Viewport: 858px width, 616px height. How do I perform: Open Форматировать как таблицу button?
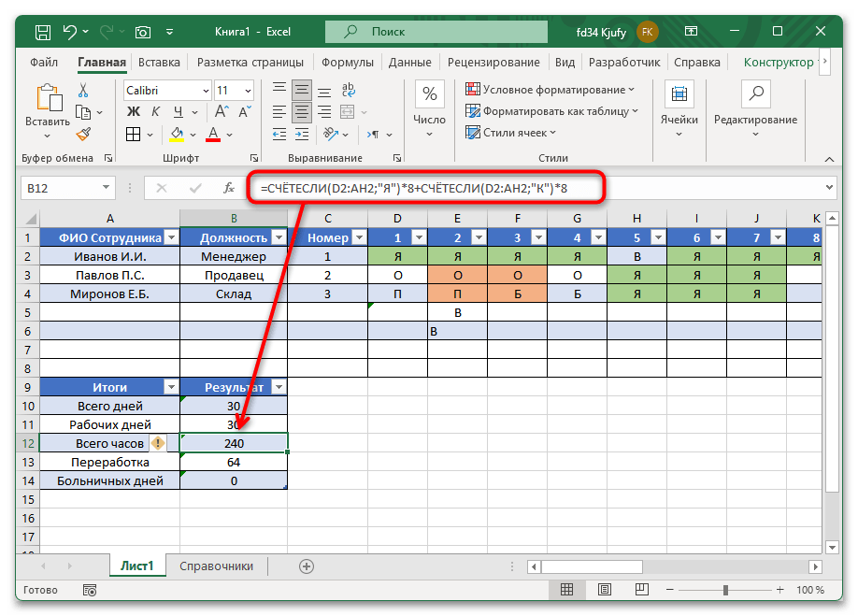coord(553,111)
